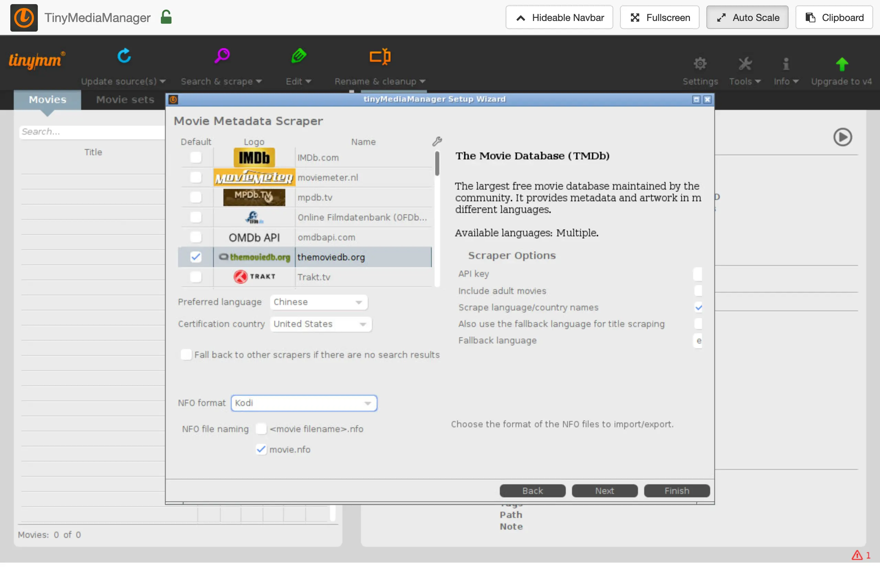Uncheck the movie.nfo naming checkbox
Viewport: 880px width, 588px height.
[x=261, y=449]
